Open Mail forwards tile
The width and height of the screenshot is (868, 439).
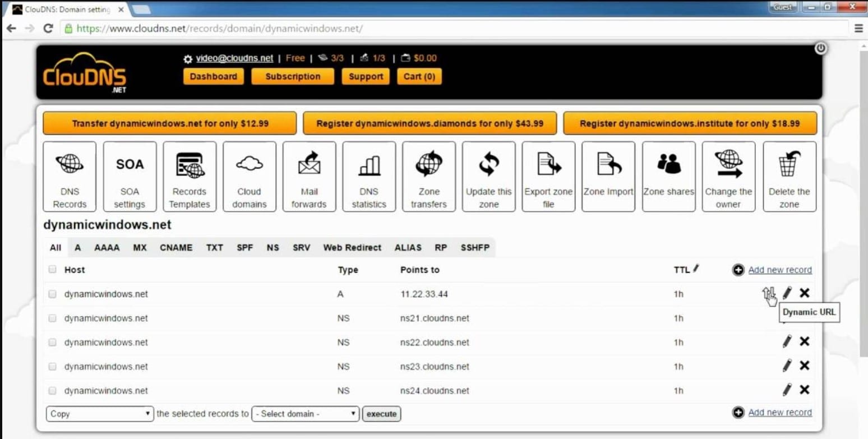[x=309, y=177]
